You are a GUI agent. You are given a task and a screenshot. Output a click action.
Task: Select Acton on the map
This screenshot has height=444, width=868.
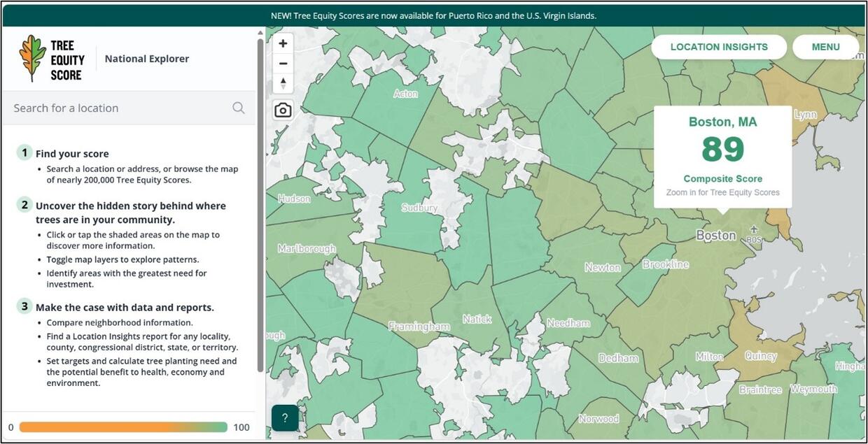405,93
